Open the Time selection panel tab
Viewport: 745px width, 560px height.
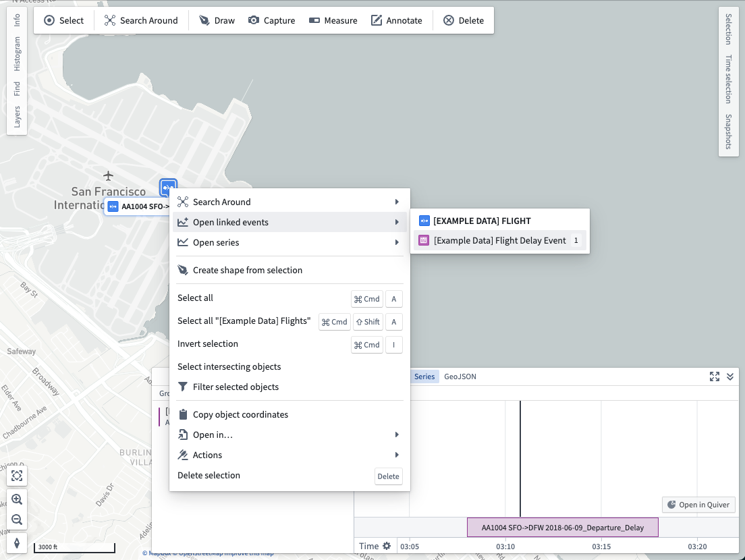[x=728, y=80]
